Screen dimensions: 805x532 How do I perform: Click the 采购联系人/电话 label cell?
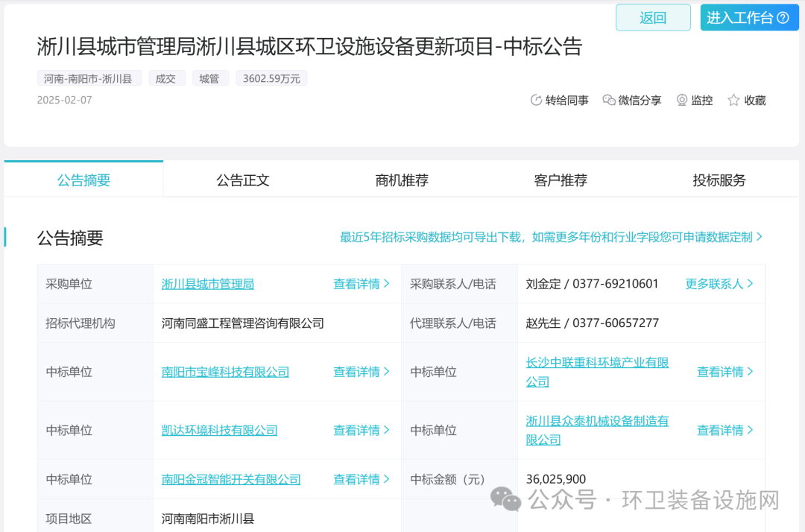point(459,284)
